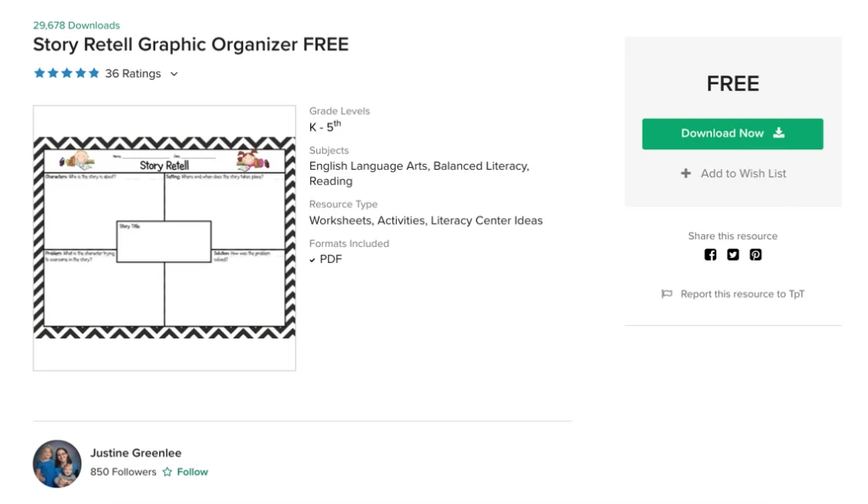Viewport: 868px width, 504px height.
Task: Open English Language Arts subject link
Action: (368, 166)
